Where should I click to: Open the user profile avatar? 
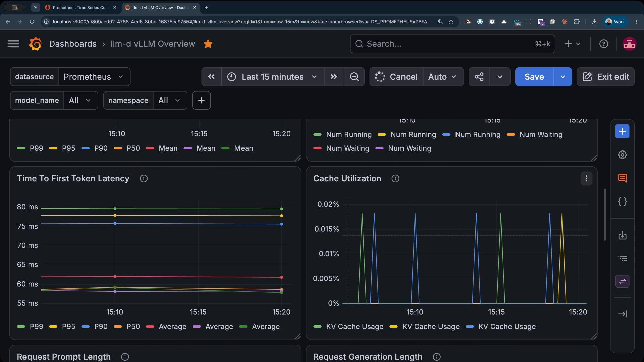coord(629,44)
